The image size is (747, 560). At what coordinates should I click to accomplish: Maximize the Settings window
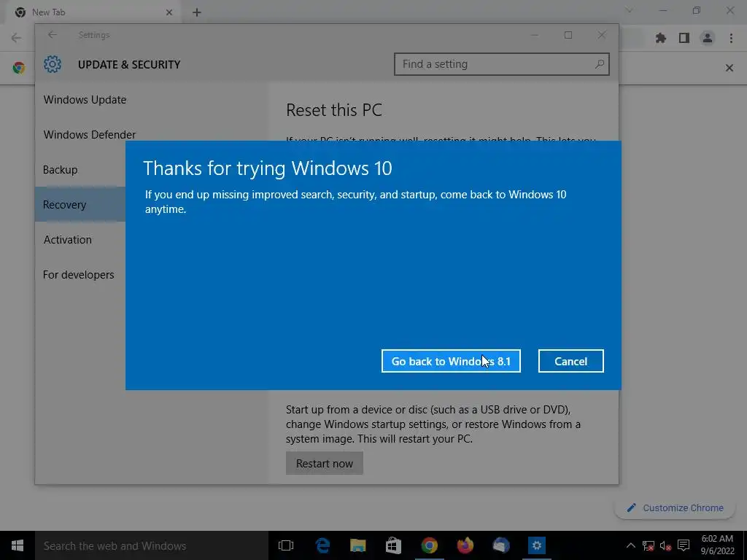click(x=568, y=35)
